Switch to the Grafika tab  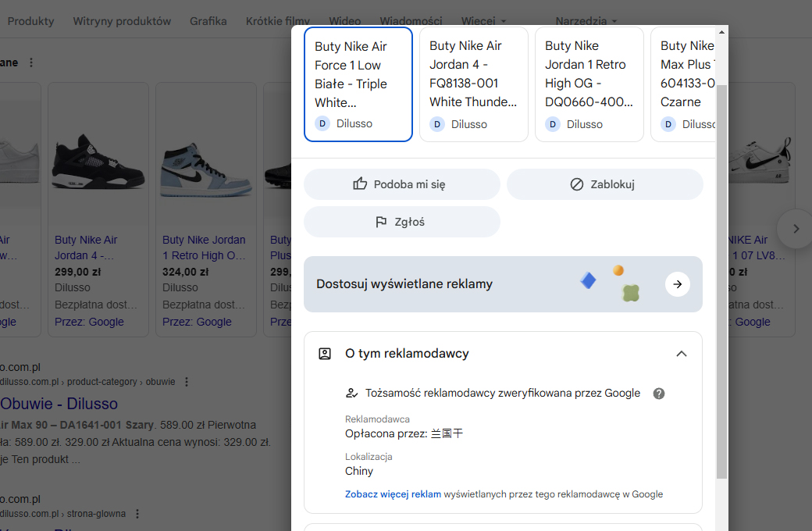(x=208, y=21)
